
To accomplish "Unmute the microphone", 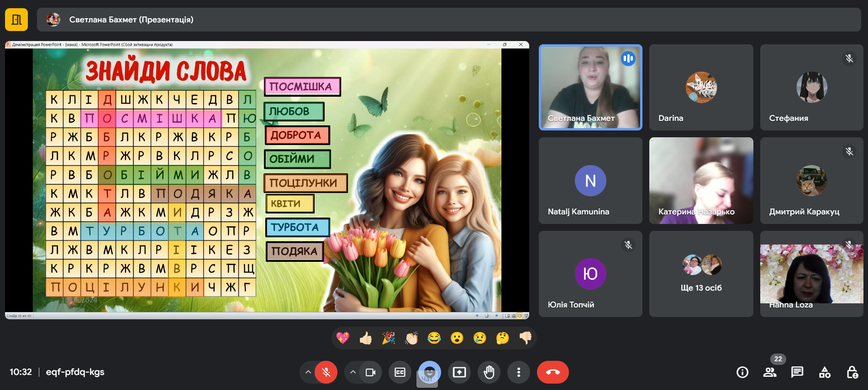I will click(326, 372).
